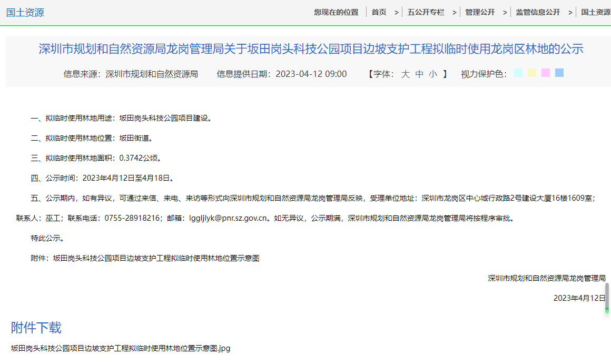
Task: Select the light cyan eye-protection color
Action: click(518, 73)
